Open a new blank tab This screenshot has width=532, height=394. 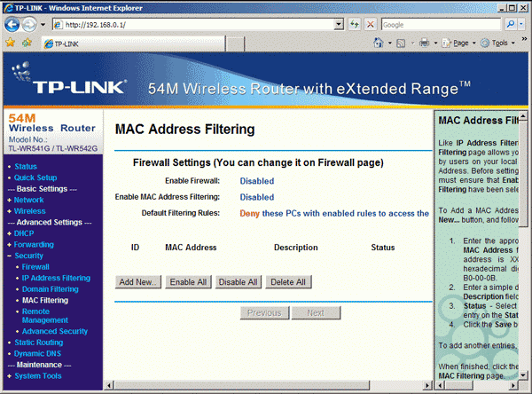pos(235,43)
